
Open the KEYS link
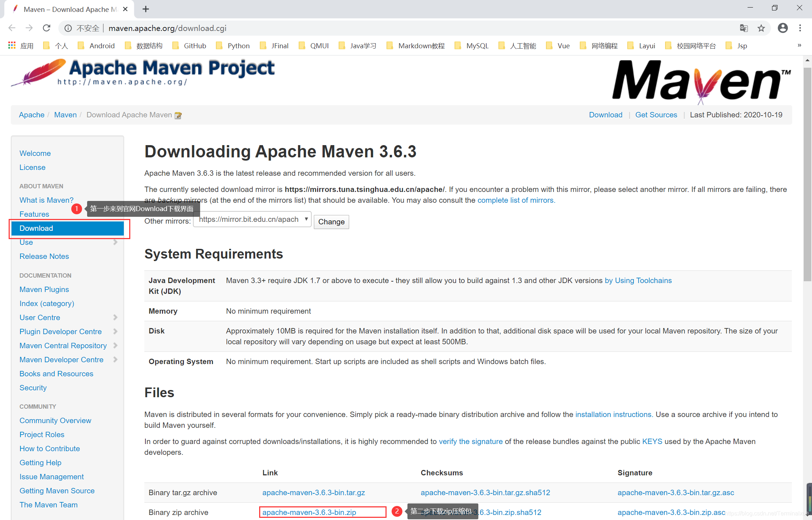[652, 441]
